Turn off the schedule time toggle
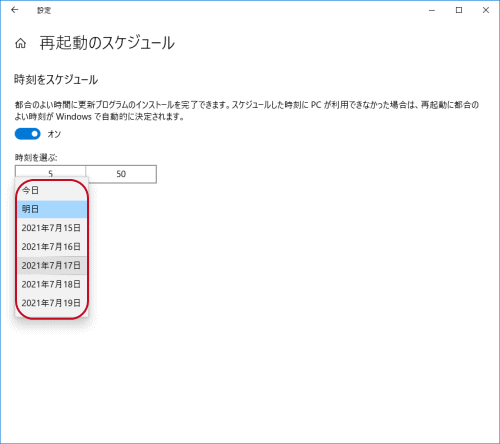The width and height of the screenshot is (500, 444). (x=27, y=134)
